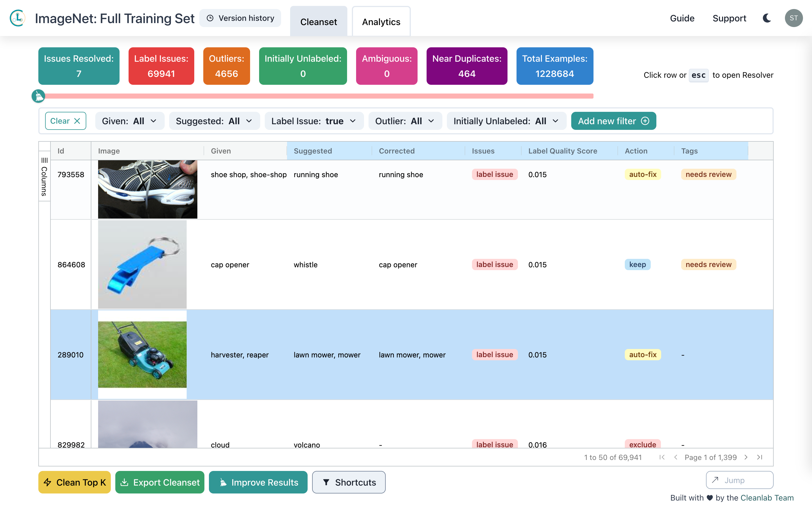812x507 pixels.
Task: Open the lawn mower image thumbnail
Action: point(142,354)
